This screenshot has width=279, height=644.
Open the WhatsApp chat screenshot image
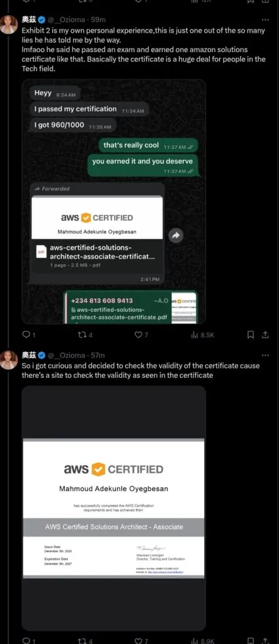click(113, 201)
